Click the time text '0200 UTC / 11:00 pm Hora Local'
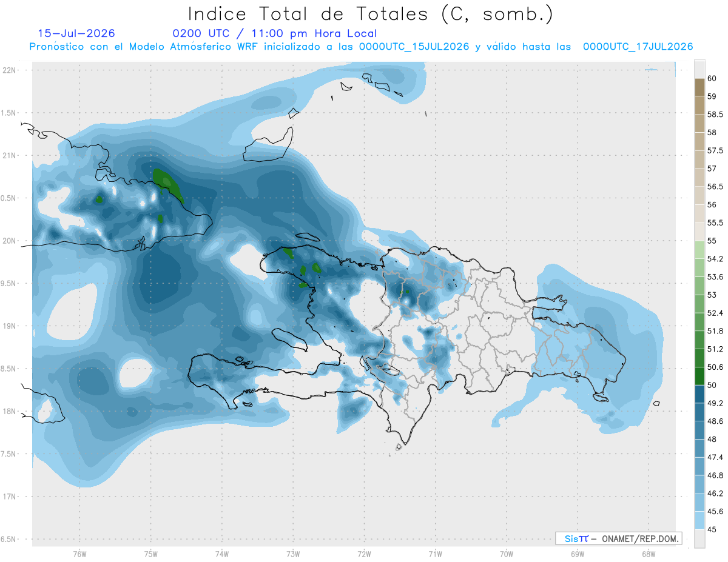The width and height of the screenshot is (728, 562). (275, 34)
